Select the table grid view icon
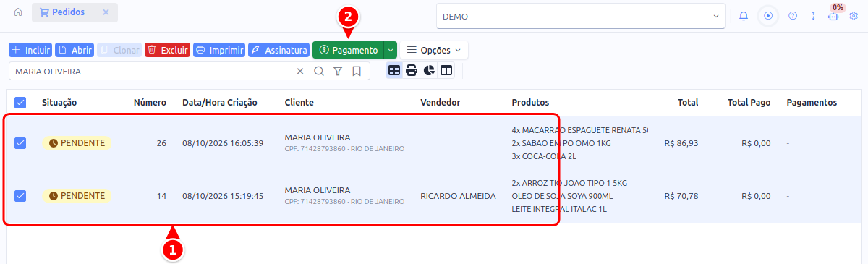 tap(394, 71)
